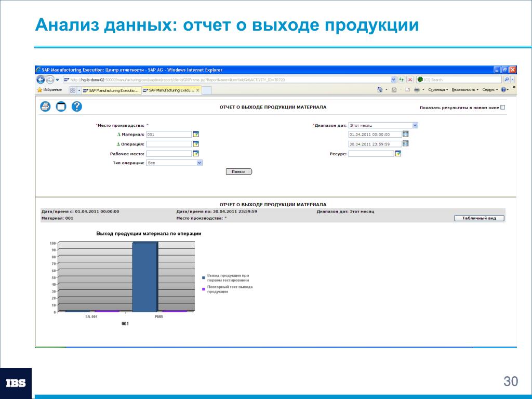This screenshot has height=399, width=532.
Task: Open the recent pages dropdown arrow
Action: [x=57, y=79]
